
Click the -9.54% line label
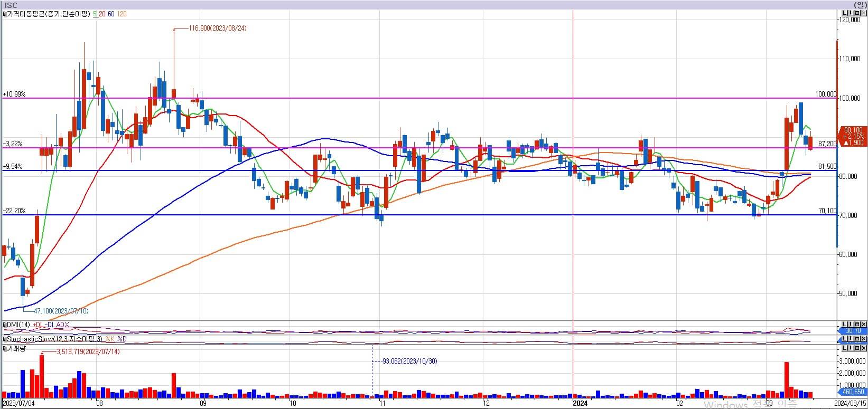(x=12, y=166)
